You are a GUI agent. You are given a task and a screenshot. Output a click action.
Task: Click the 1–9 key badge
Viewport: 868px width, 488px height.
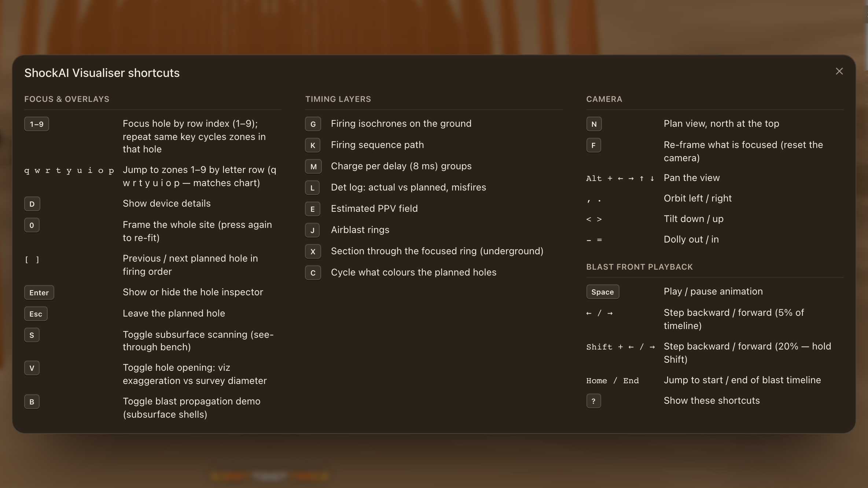37,124
